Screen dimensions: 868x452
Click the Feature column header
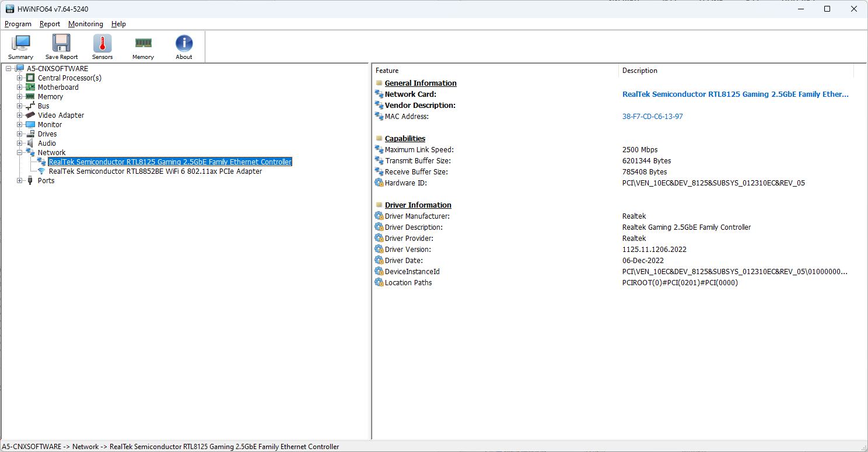[x=495, y=71]
